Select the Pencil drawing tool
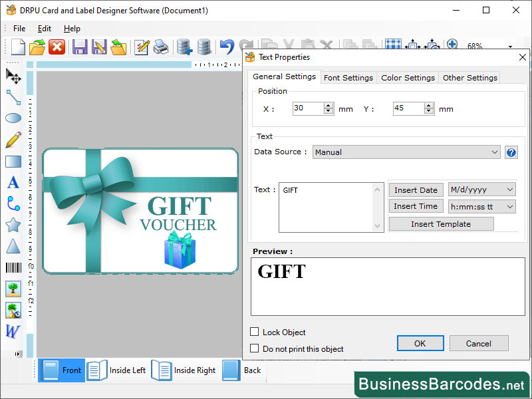Image resolution: width=532 pixels, height=399 pixels. [x=13, y=140]
